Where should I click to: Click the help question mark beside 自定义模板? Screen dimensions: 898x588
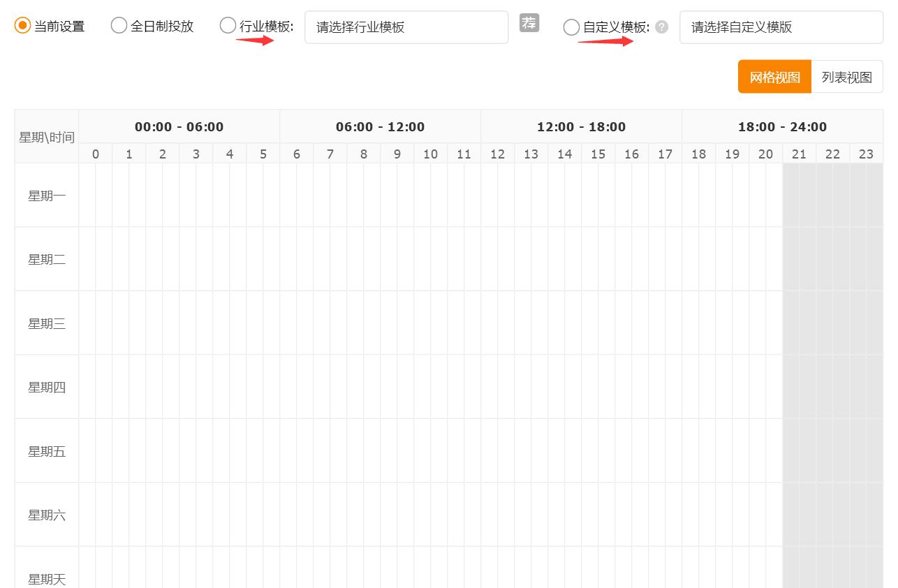662,27
